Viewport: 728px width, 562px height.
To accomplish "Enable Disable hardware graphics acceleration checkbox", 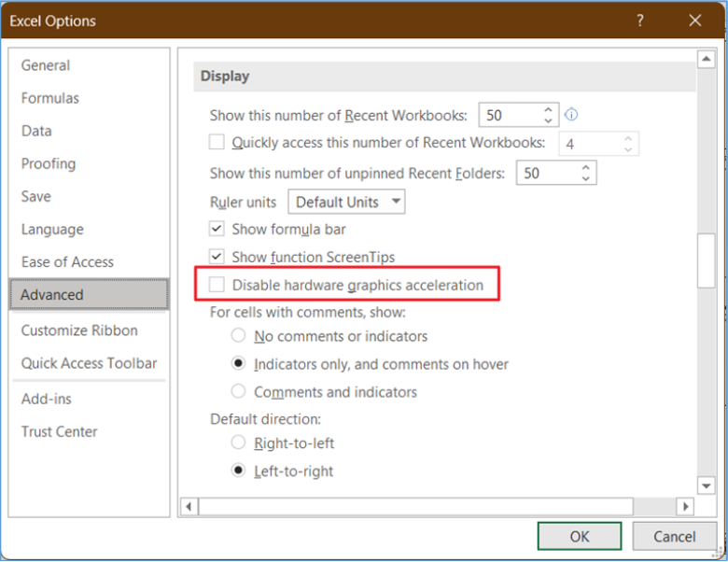I will click(x=217, y=284).
